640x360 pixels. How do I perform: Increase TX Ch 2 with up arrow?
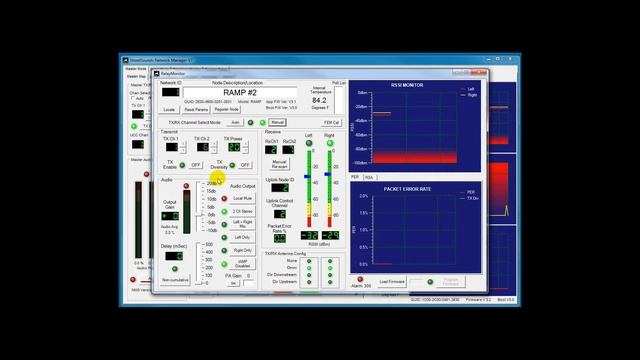tap(214, 144)
